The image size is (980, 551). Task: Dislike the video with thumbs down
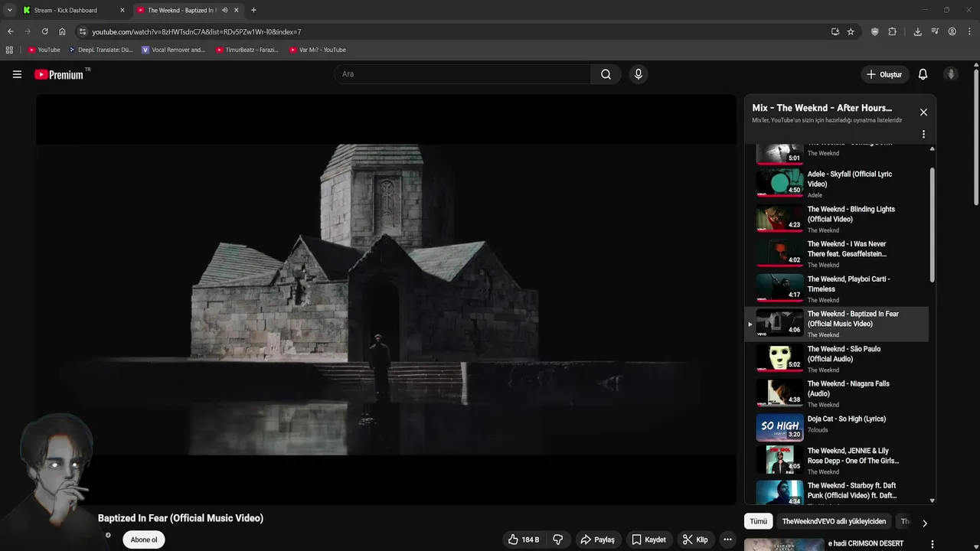pos(558,540)
